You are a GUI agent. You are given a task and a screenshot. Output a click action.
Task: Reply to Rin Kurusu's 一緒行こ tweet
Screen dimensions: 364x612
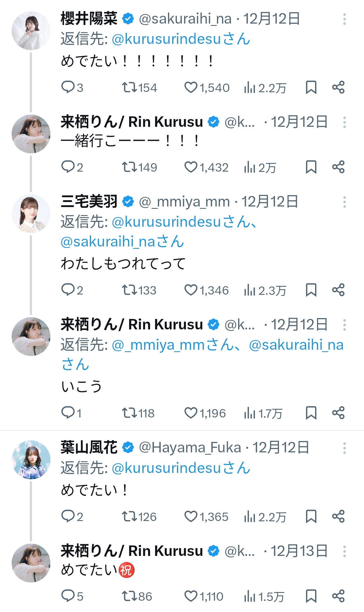68,167
